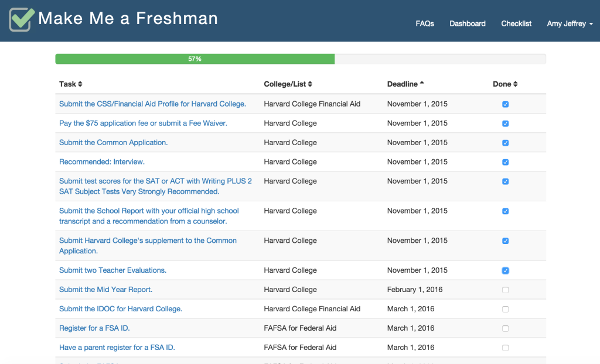
Task: Switch to the Checklist view
Action: [516, 23]
